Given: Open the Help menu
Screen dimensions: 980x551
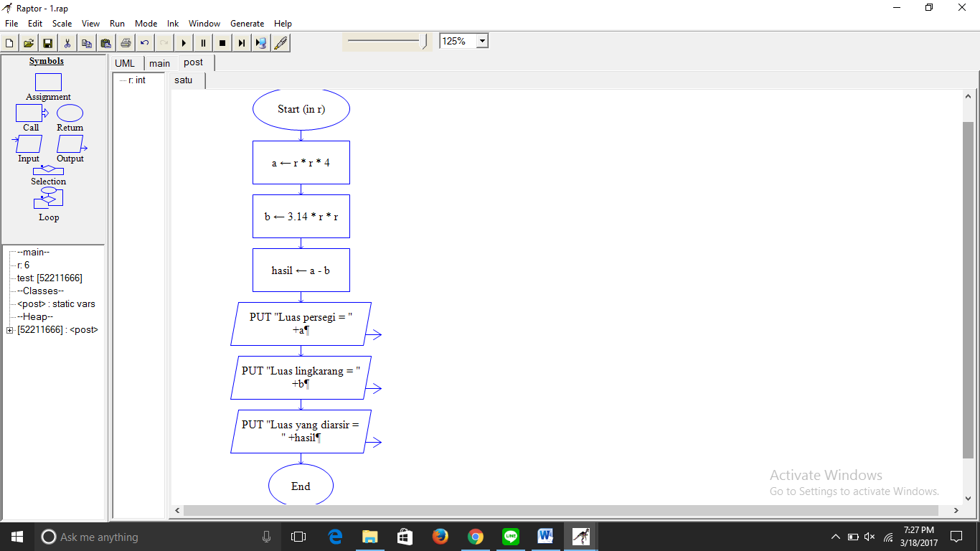Looking at the screenshot, I should [283, 24].
